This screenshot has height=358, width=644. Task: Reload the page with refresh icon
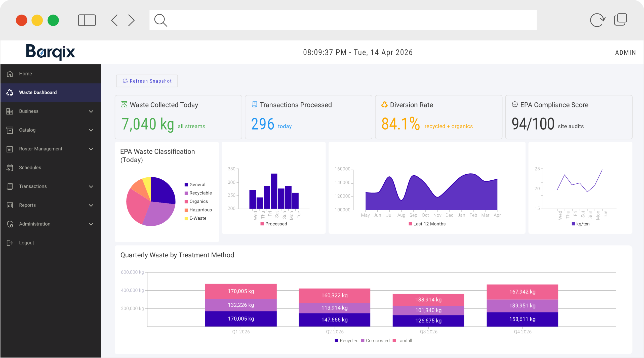point(597,20)
